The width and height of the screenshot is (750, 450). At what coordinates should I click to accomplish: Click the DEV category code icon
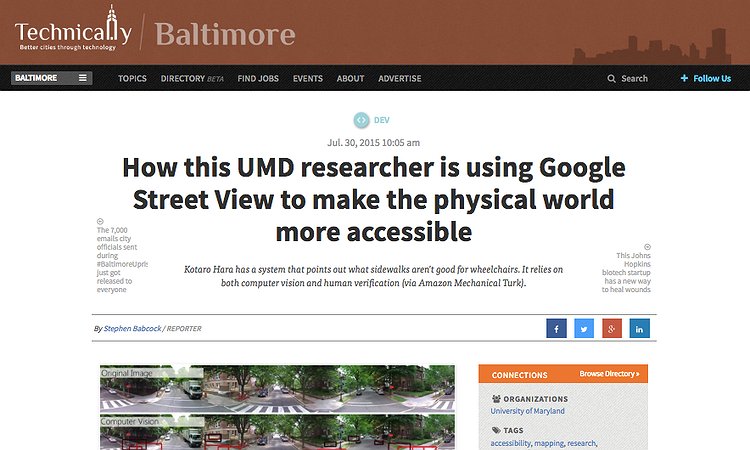[362, 120]
